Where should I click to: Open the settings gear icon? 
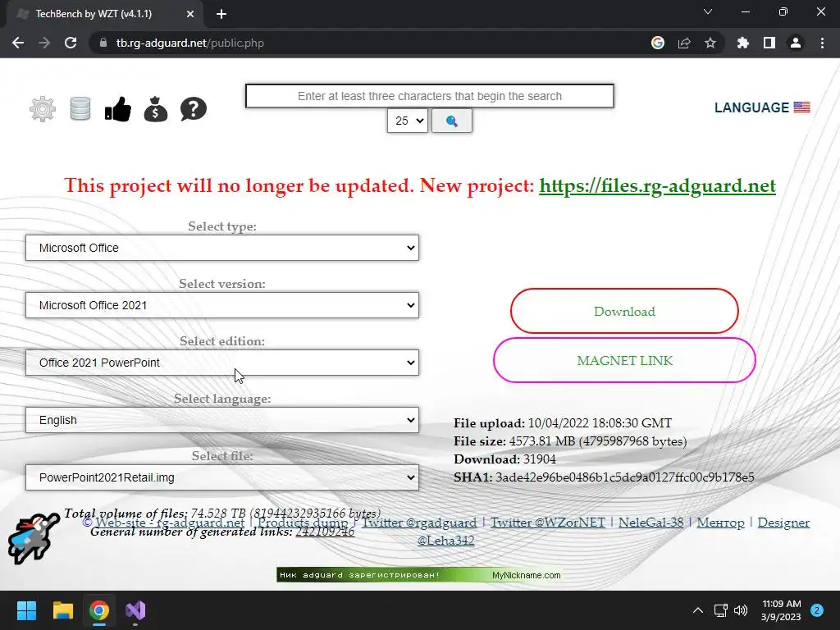43,109
